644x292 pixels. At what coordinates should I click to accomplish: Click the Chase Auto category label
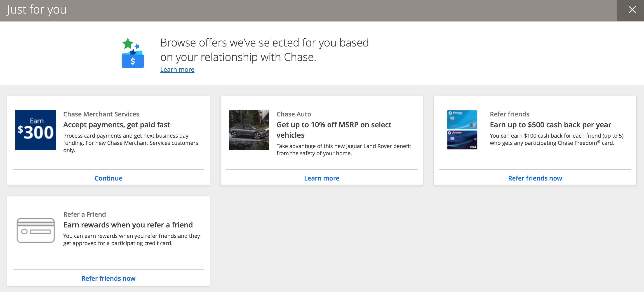(294, 114)
